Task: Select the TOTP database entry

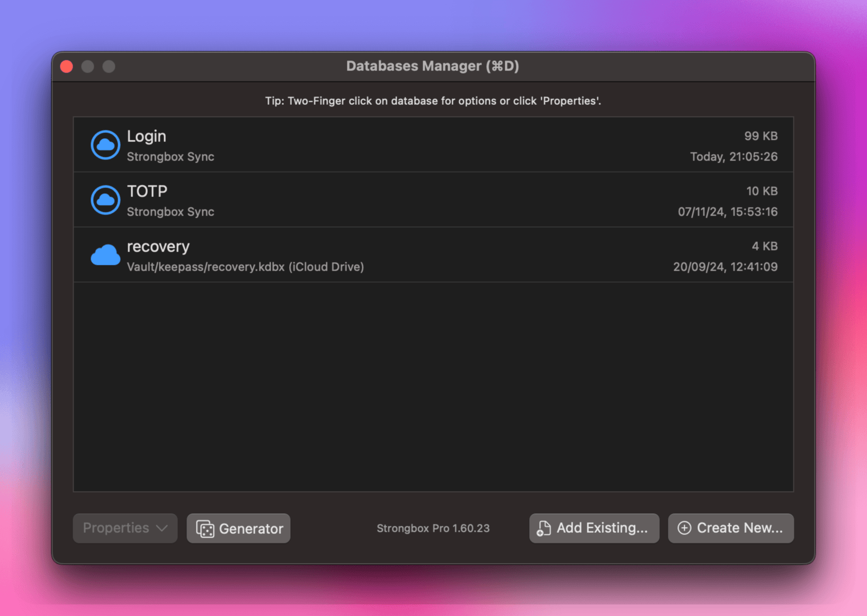Action: click(x=371, y=200)
